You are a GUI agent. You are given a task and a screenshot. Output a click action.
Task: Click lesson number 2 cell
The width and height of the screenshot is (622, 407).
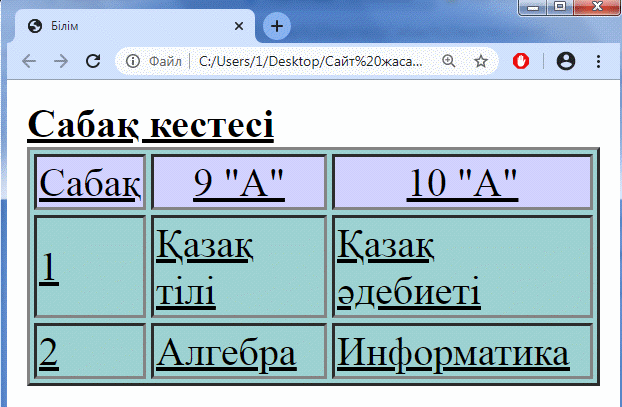90,351
